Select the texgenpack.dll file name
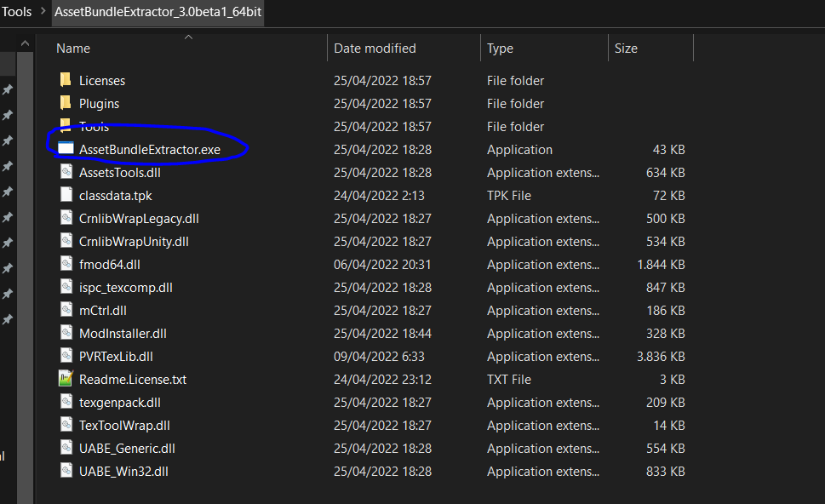 coord(119,402)
